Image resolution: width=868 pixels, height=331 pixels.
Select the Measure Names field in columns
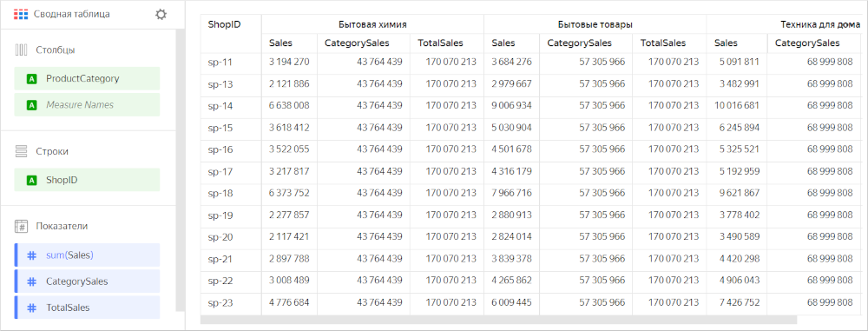87,105
